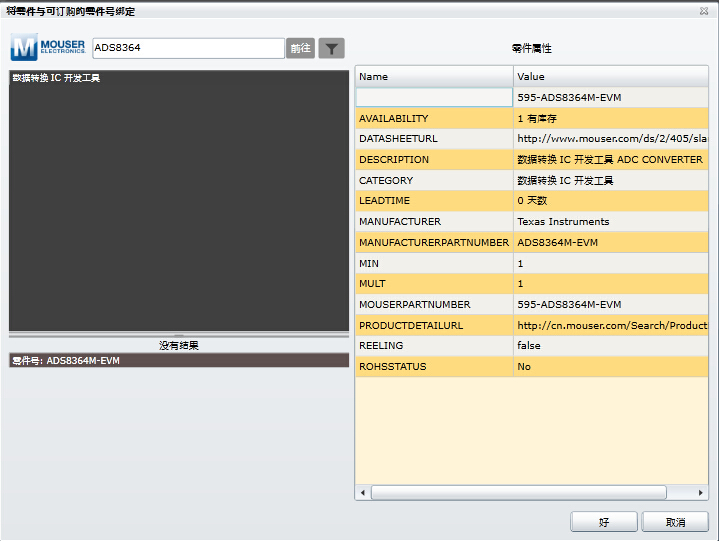Cancel with the 取消 button

[675, 522]
